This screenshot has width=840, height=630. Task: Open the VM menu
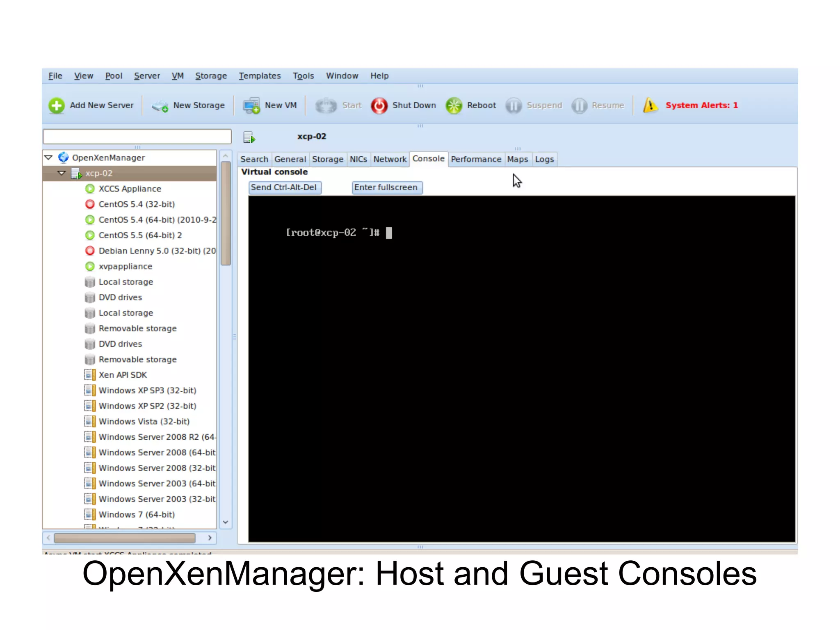pyautogui.click(x=178, y=76)
